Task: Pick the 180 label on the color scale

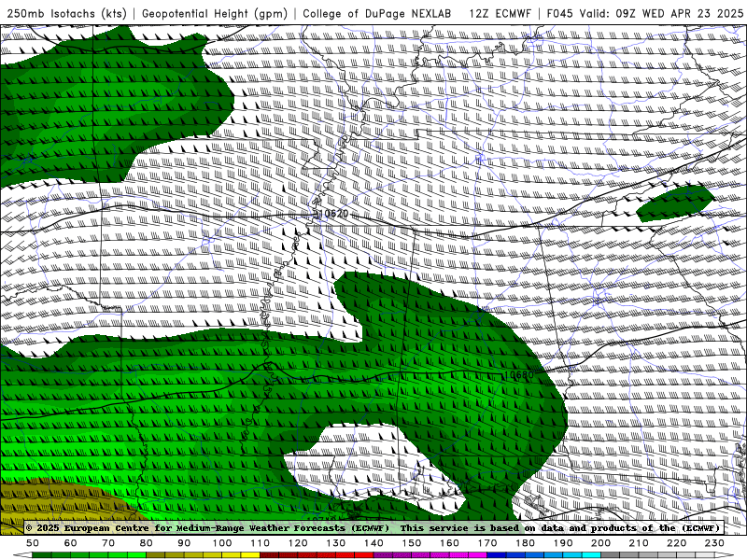Action: pyautogui.click(x=525, y=543)
